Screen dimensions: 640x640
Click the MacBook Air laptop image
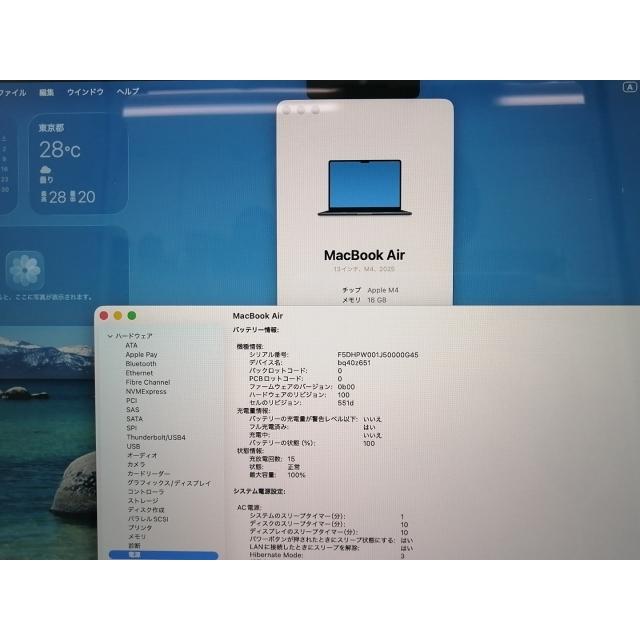point(365,188)
